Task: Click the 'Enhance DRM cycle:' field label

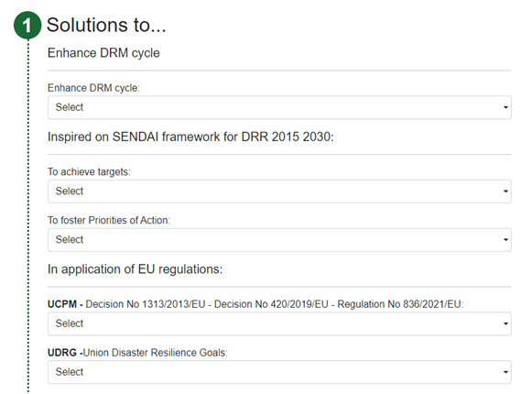Action: pos(93,88)
